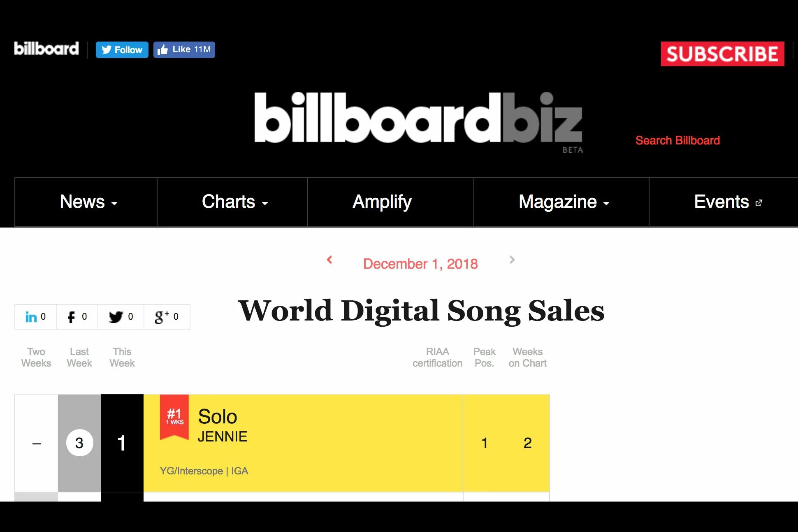This screenshot has width=798, height=532.
Task: Expand the Magazine dropdown menu
Action: point(563,202)
